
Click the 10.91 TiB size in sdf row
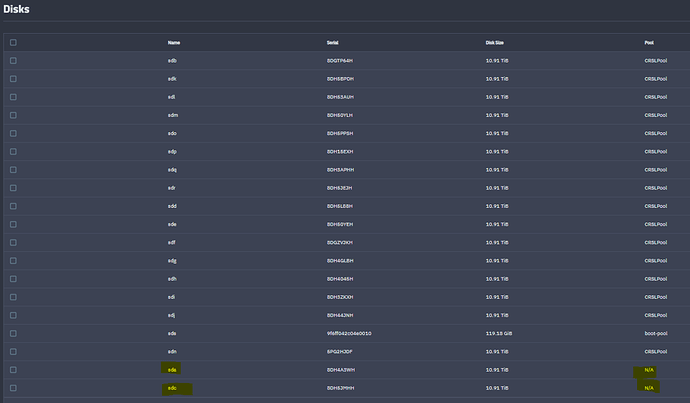pyautogui.click(x=497, y=242)
